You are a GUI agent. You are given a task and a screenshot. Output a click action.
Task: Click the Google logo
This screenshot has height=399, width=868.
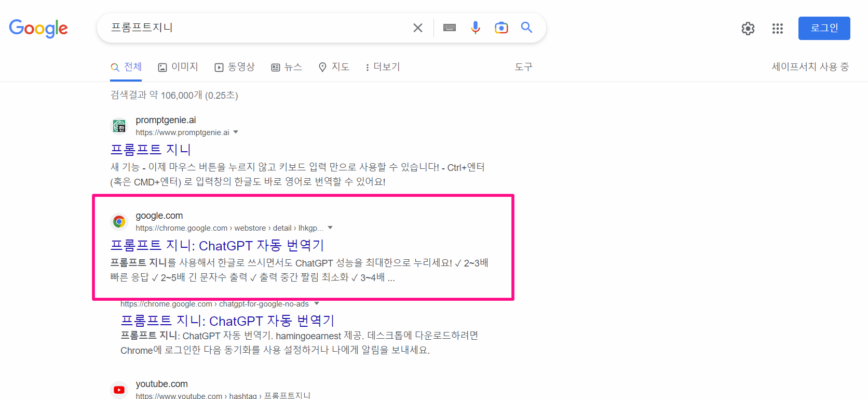click(38, 28)
